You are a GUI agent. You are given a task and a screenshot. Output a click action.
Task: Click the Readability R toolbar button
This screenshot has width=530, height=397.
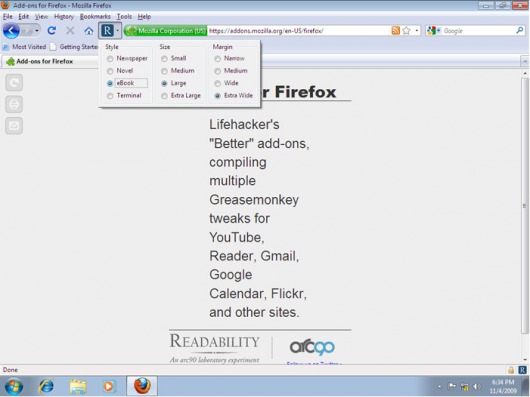[107, 31]
